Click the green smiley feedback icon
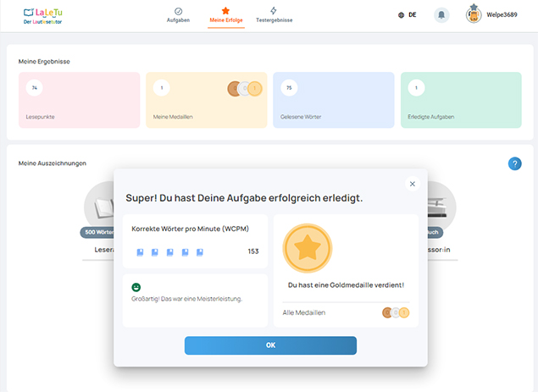Screen dimensions: 538x392 click(136, 288)
